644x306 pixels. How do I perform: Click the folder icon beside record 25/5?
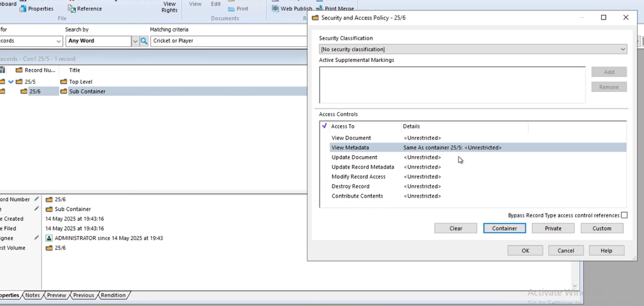click(19, 82)
